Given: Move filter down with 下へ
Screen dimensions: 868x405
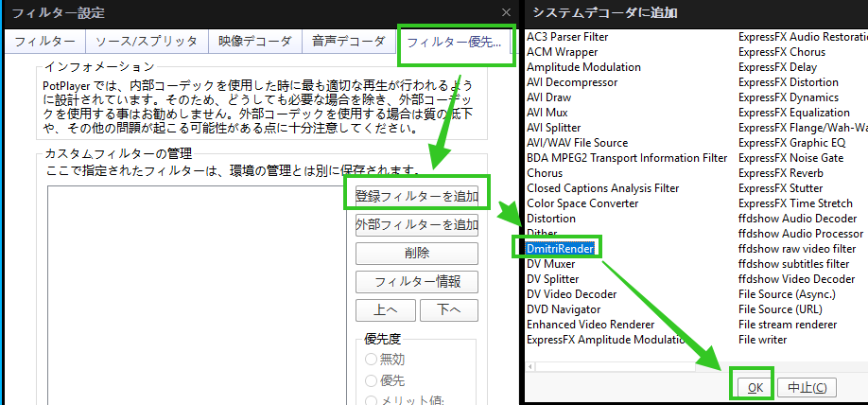Looking at the screenshot, I should 448,310.
